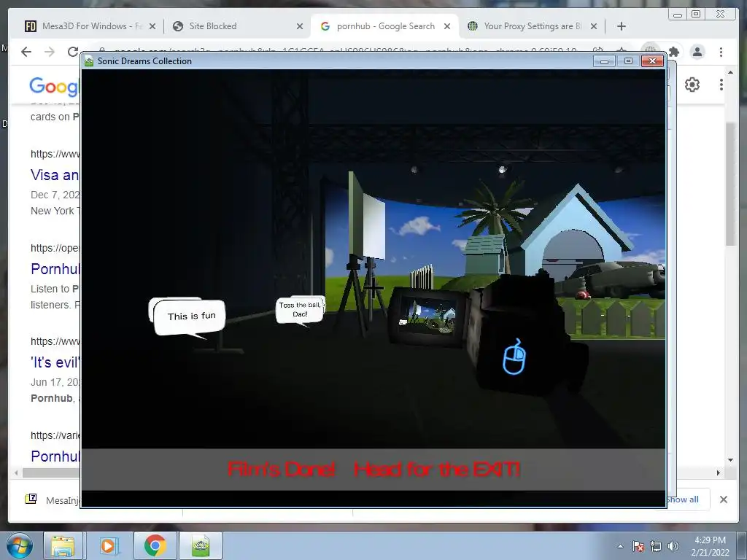747x560 pixels.
Task: Open a new Chrome tab
Action: pyautogui.click(x=622, y=27)
